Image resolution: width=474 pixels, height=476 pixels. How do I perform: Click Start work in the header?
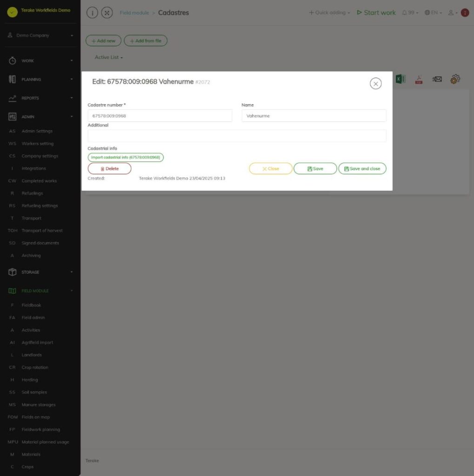pos(376,13)
